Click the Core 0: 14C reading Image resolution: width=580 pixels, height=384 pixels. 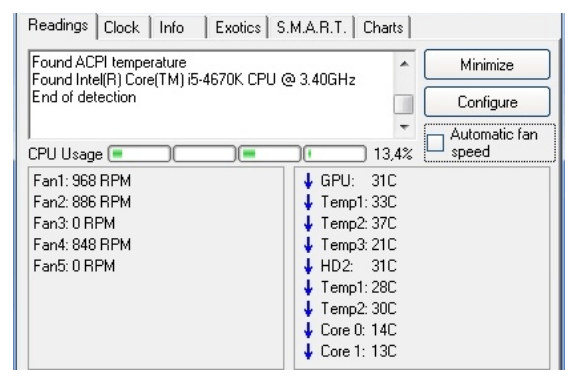pos(358,330)
